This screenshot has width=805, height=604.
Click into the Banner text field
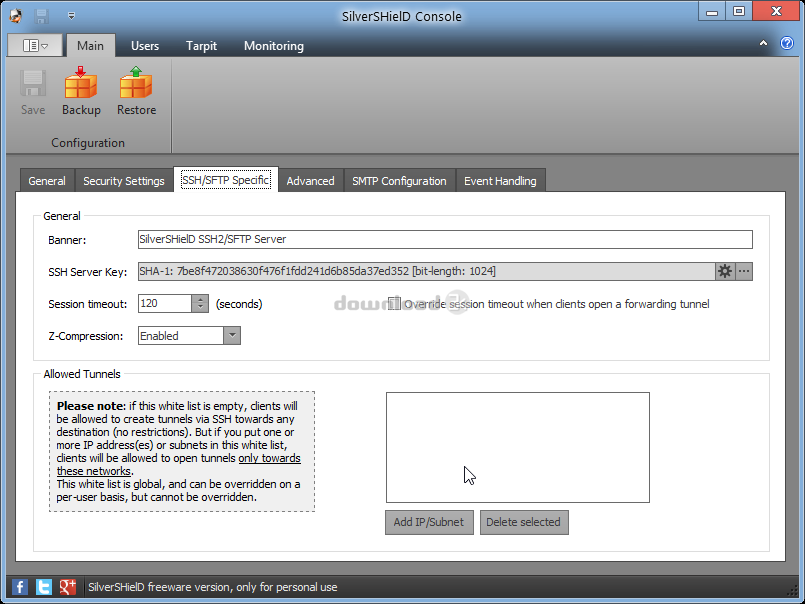pyautogui.click(x=445, y=239)
